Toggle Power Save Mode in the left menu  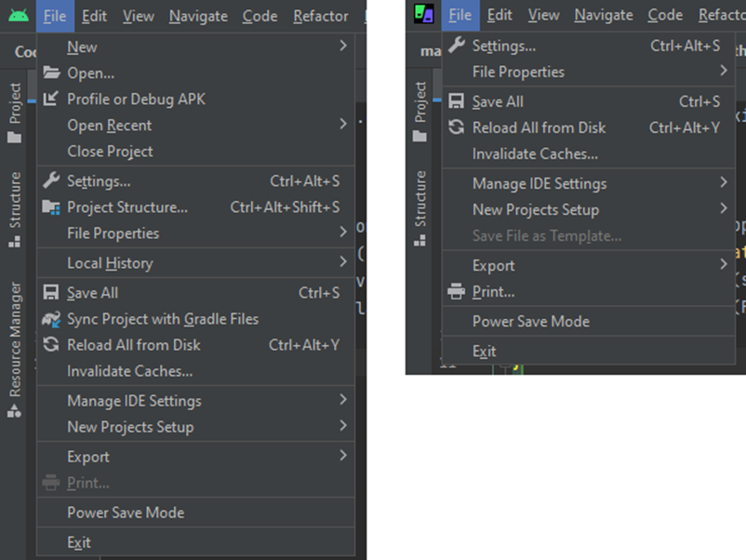(126, 513)
